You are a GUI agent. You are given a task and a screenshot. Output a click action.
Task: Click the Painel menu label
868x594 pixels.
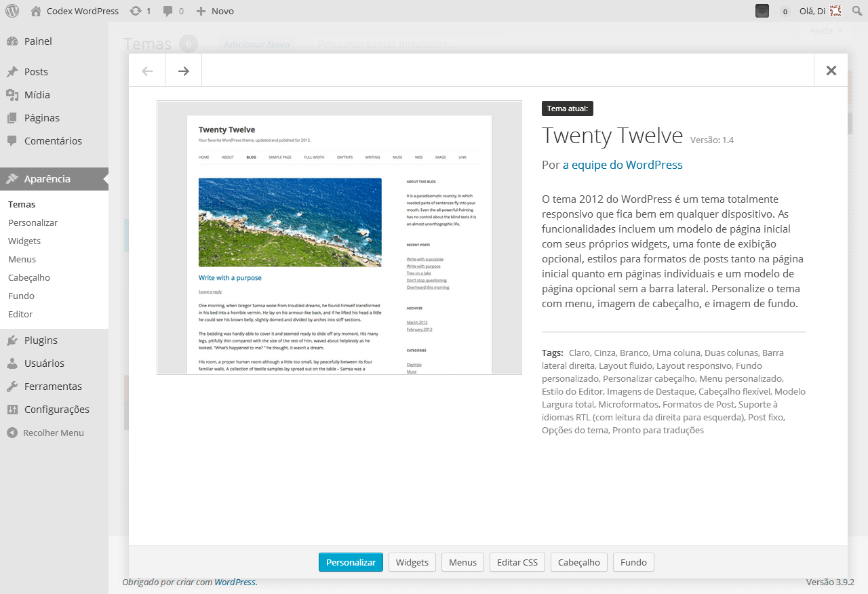coord(38,41)
